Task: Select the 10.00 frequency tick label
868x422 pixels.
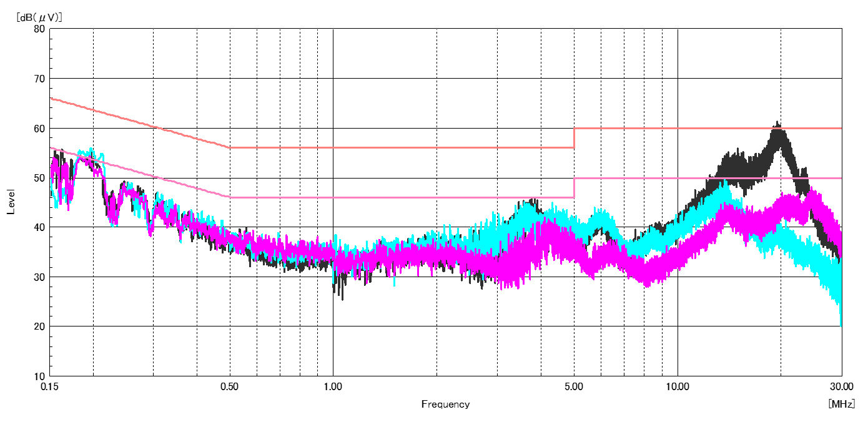Action: (678, 386)
